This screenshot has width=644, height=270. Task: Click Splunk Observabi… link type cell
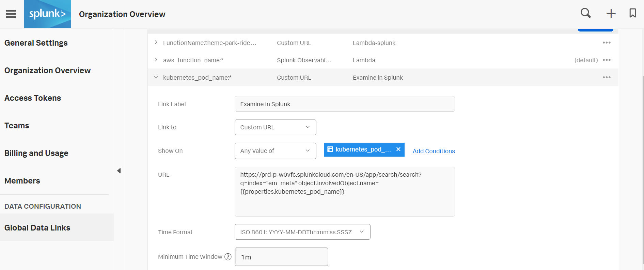[304, 60]
